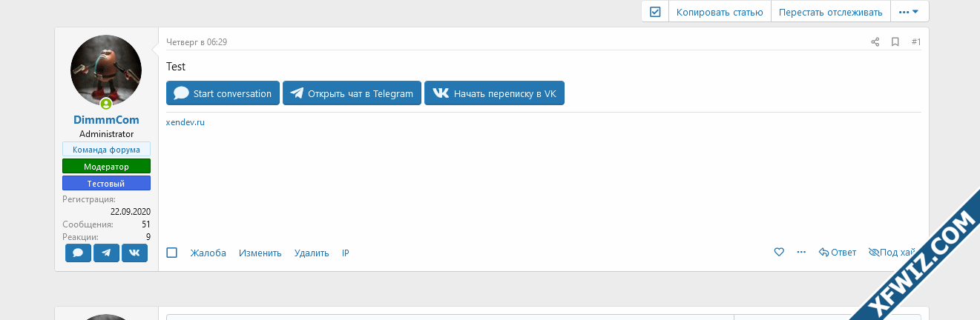Click the reply arrow labeled Ответ
This screenshot has height=320, width=980.
[x=838, y=253]
